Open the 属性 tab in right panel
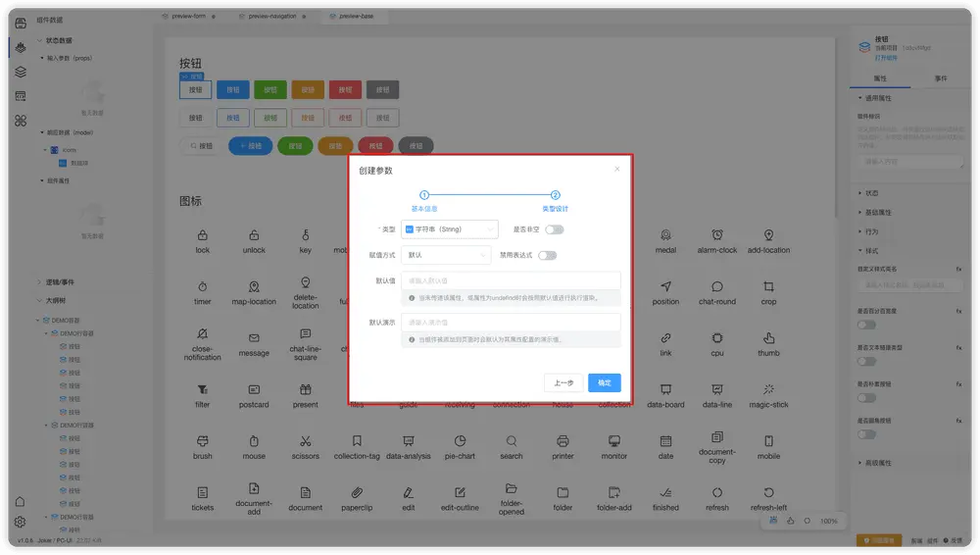Viewport: 980px width, 555px height. [x=880, y=78]
